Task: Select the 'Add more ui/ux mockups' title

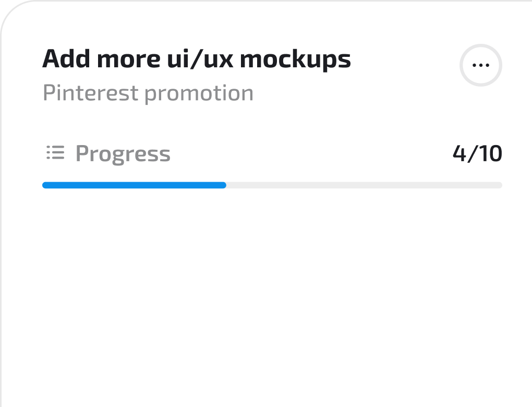Action: [x=197, y=58]
